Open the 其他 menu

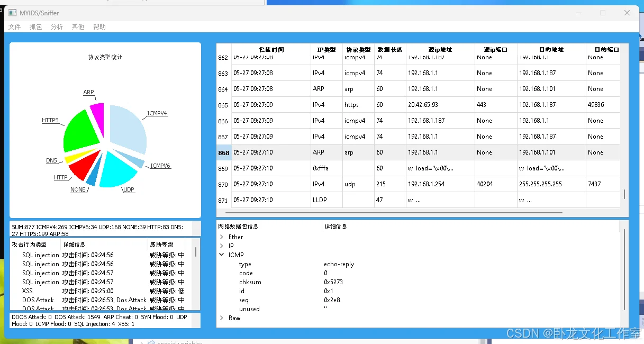pos(78,26)
